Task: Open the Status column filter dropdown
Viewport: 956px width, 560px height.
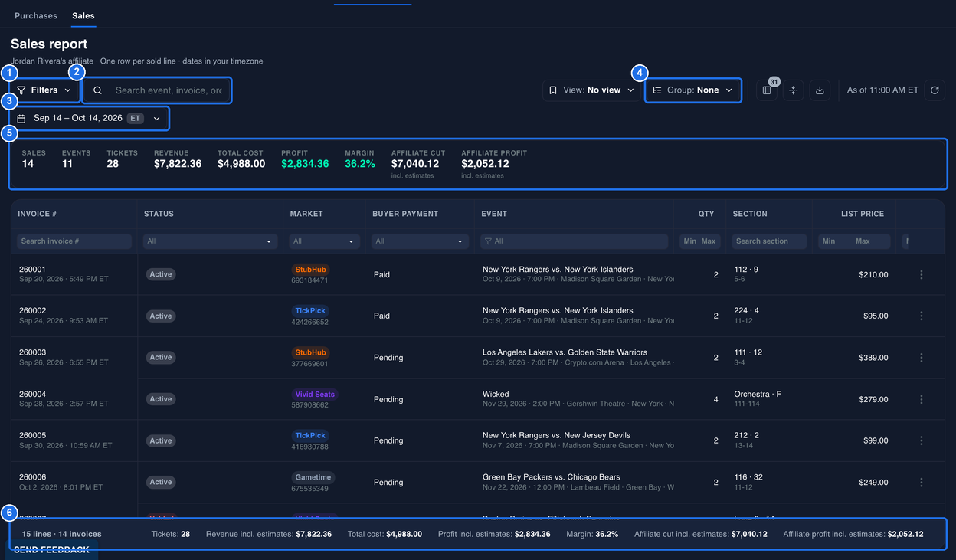Action: pos(209,241)
